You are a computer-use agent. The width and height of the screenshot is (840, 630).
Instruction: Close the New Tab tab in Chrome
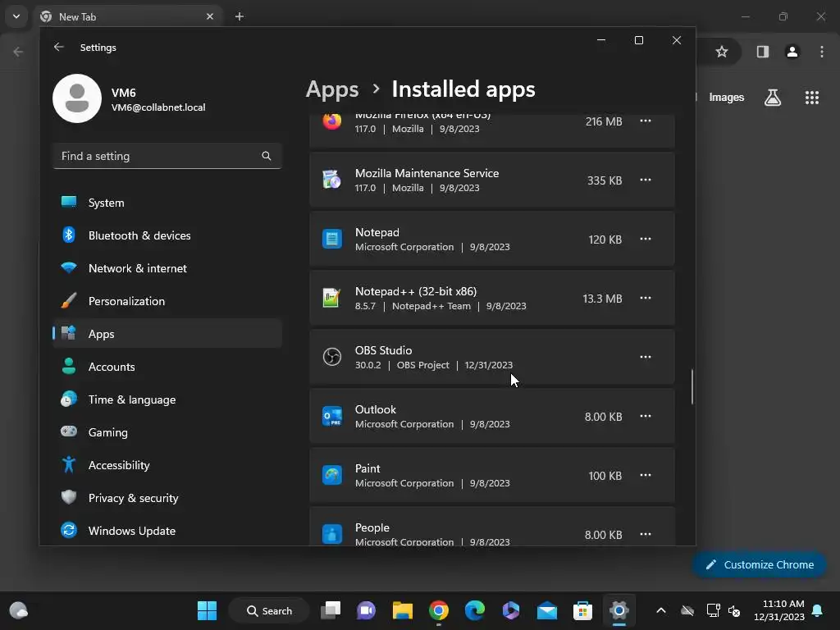(210, 16)
